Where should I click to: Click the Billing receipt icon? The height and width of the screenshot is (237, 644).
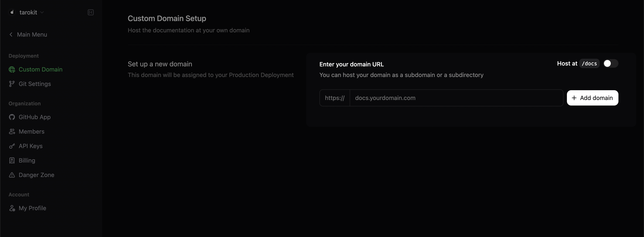(12, 161)
